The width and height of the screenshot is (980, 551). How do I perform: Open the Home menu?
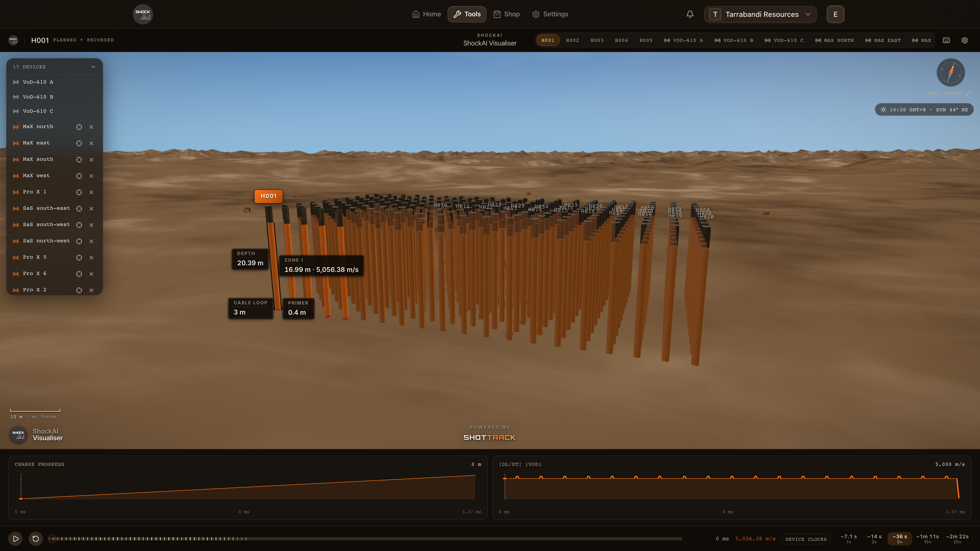(x=426, y=14)
